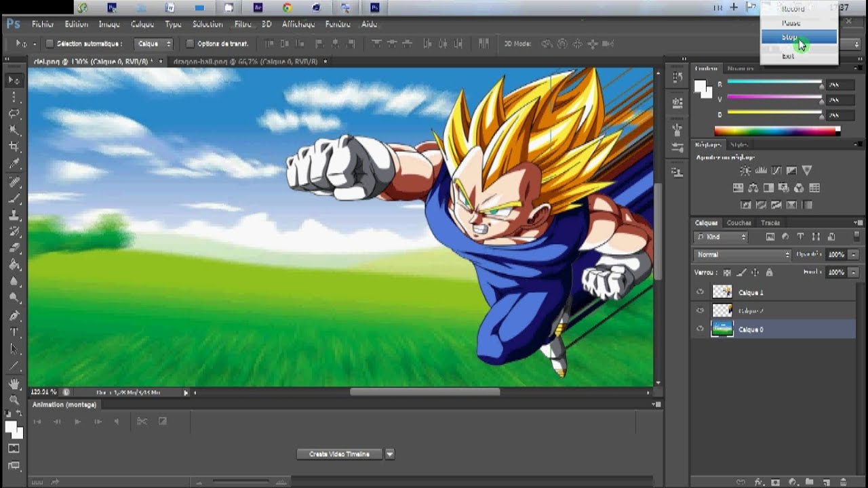Add an Exposure adjustment
The image size is (868, 488).
791,171
